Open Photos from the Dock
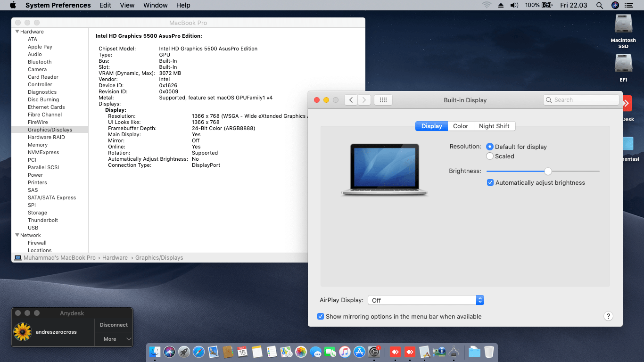 coord(301,352)
